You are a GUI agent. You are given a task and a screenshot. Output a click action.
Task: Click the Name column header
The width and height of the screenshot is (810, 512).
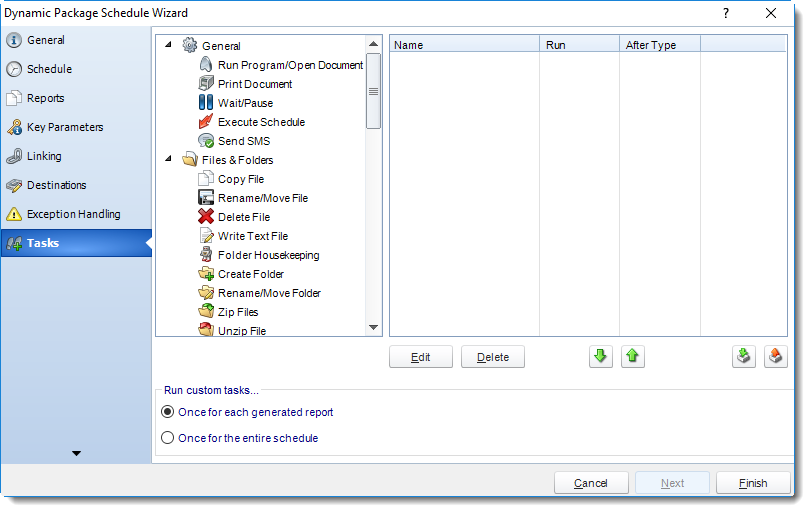tap(464, 44)
